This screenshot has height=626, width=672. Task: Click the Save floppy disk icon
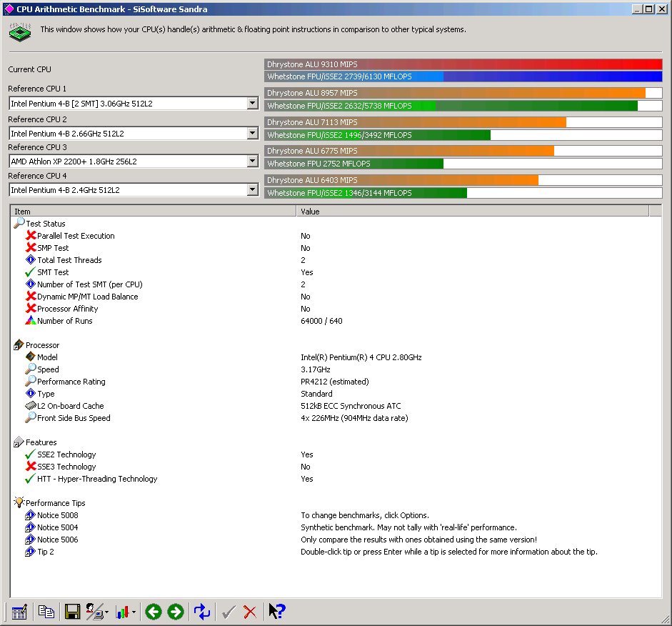72,612
